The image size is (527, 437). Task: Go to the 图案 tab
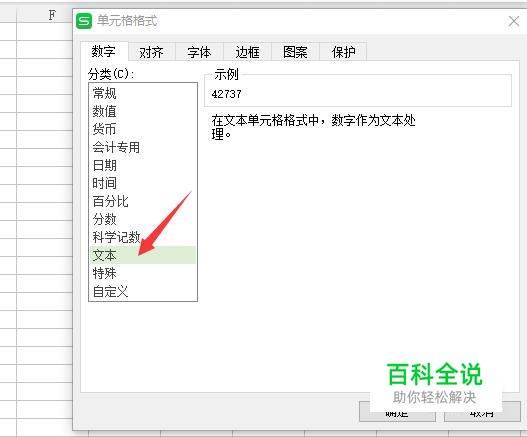click(295, 52)
